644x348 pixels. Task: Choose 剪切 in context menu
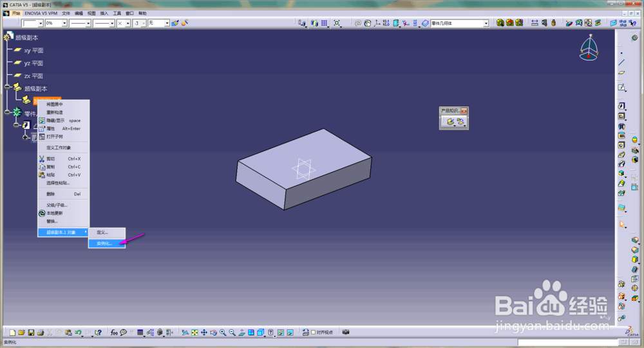click(x=63, y=159)
